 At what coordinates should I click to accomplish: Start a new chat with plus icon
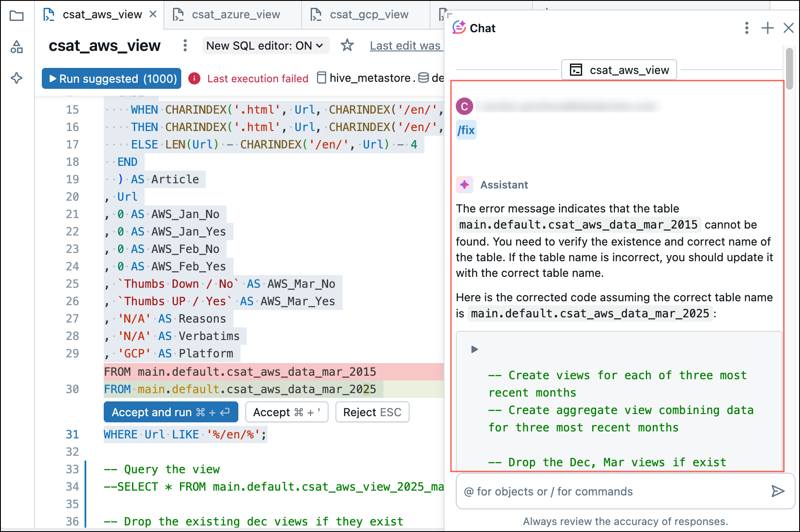tap(767, 28)
